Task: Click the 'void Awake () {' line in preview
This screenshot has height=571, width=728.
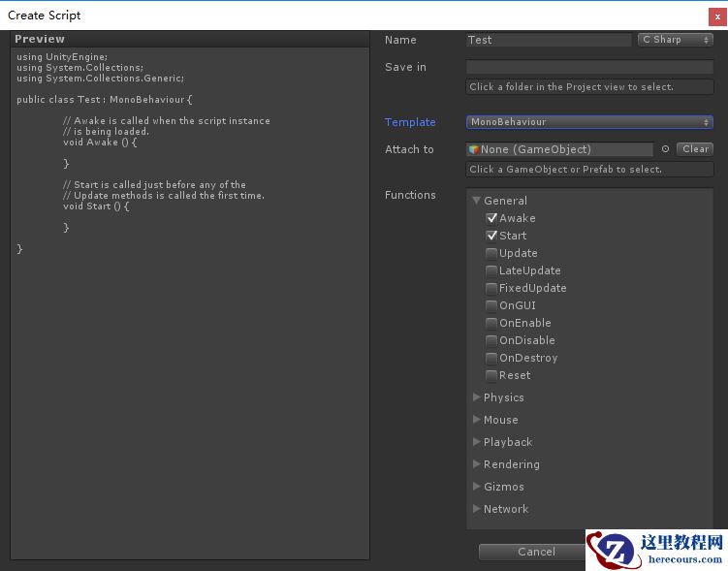Action: click(x=100, y=143)
